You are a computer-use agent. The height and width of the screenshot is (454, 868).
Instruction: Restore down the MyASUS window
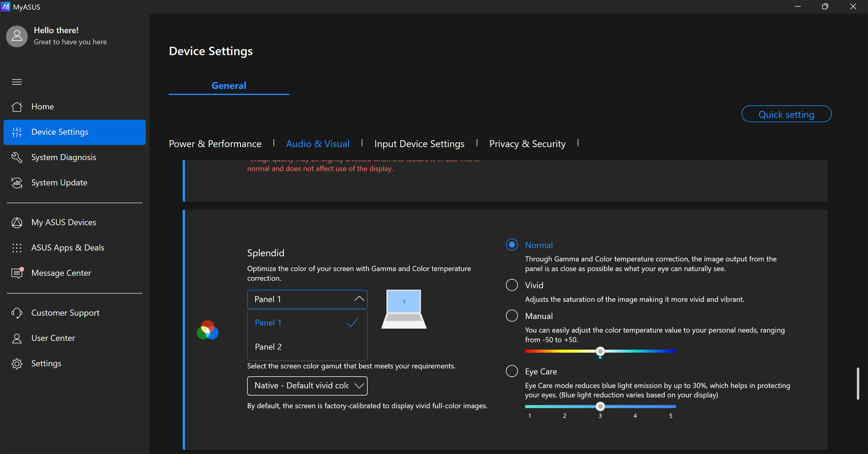825,7
